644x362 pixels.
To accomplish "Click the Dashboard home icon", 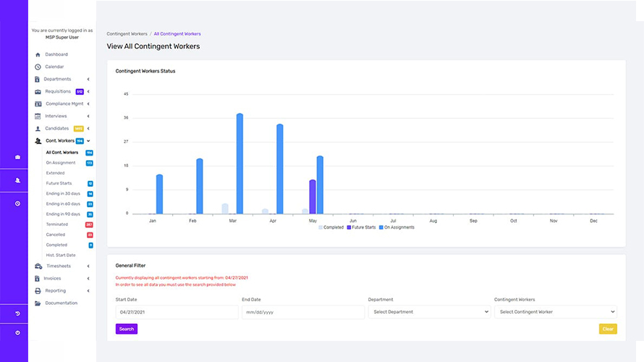I will pos(38,54).
